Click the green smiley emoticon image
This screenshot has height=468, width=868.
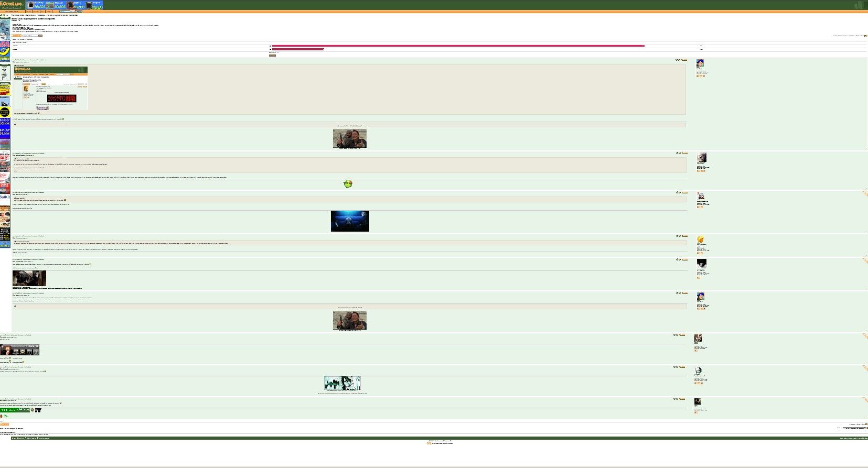[348, 184]
